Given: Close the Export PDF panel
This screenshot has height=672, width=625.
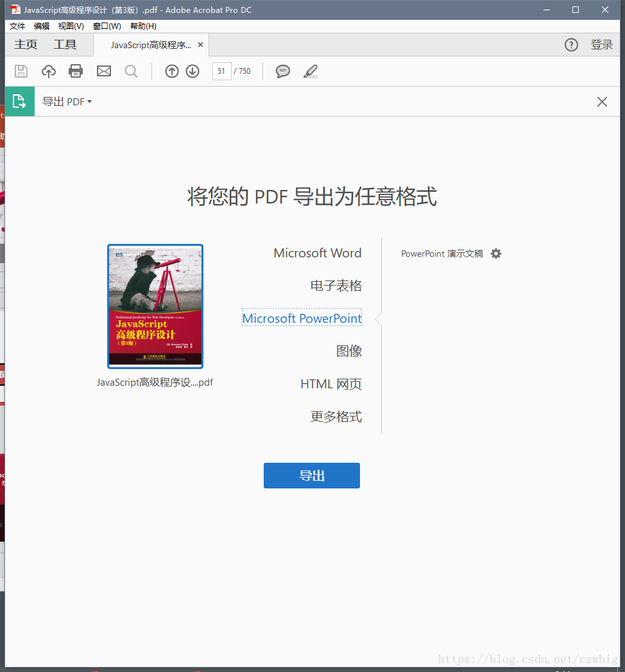Looking at the screenshot, I should point(602,101).
